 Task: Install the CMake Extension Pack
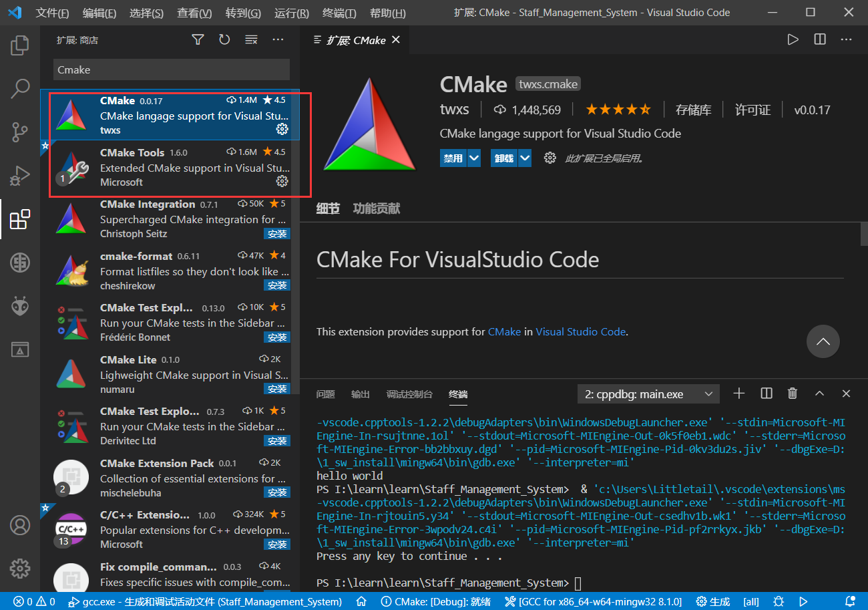(276, 492)
